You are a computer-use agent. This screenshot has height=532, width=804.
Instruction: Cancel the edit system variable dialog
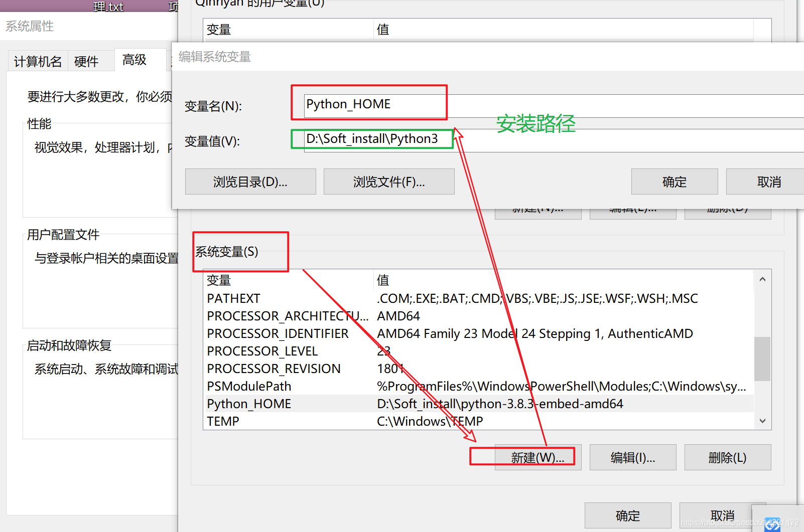click(x=766, y=182)
